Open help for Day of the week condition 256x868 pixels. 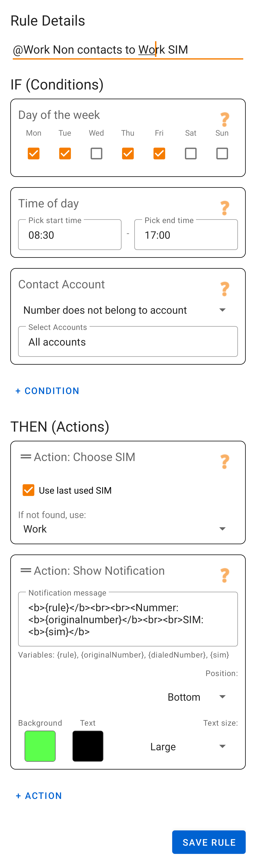click(x=224, y=119)
